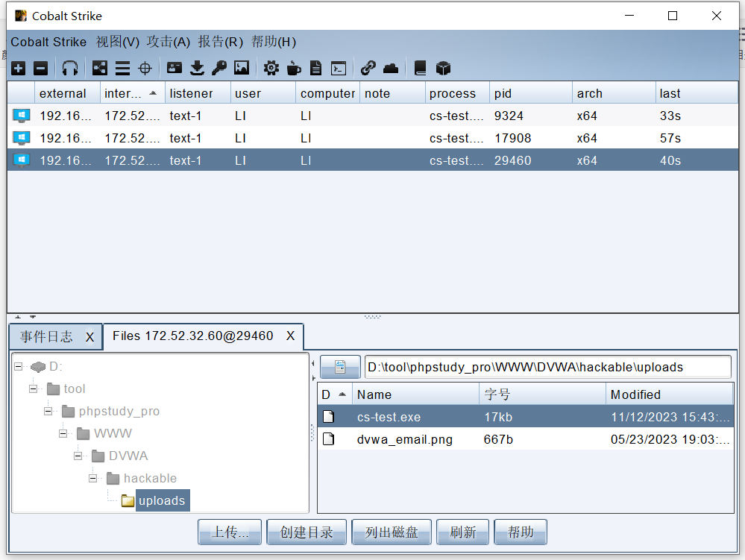Open the 视图(V) menu
The image size is (745, 560).
117,42
